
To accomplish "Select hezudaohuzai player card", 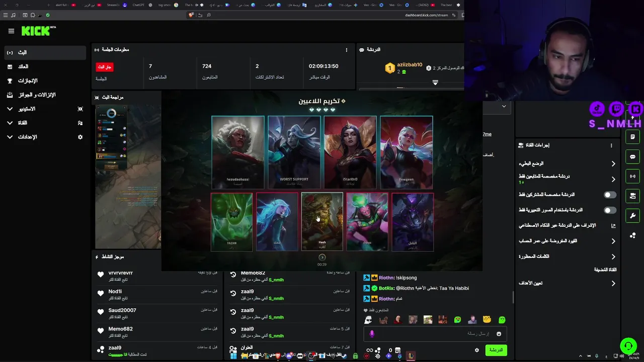I will [x=238, y=152].
